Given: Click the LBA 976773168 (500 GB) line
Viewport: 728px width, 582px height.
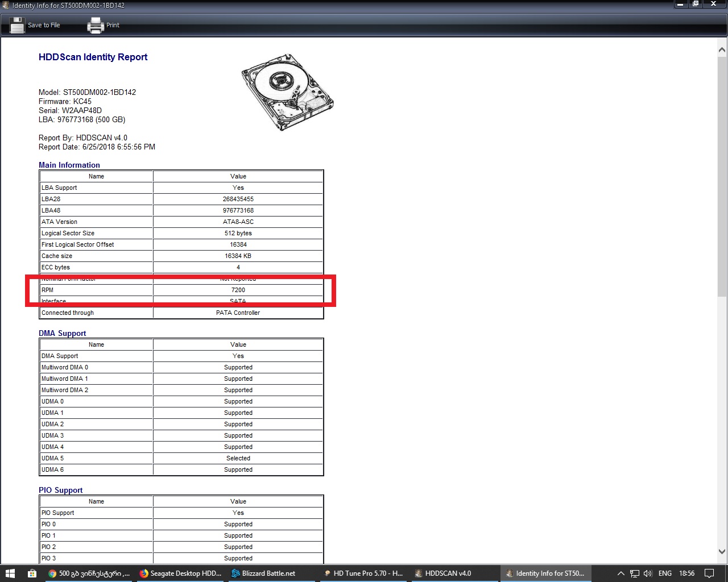Looking at the screenshot, I should pyautogui.click(x=82, y=119).
